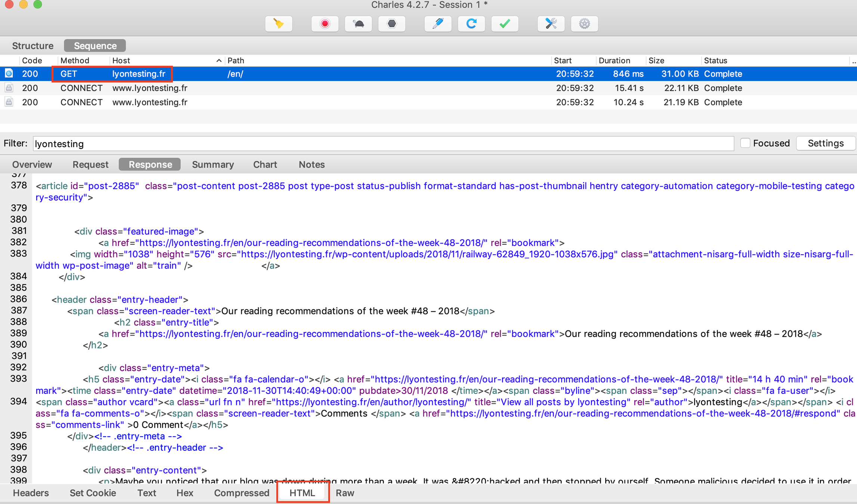Open the tools wrench icon

pos(551,24)
